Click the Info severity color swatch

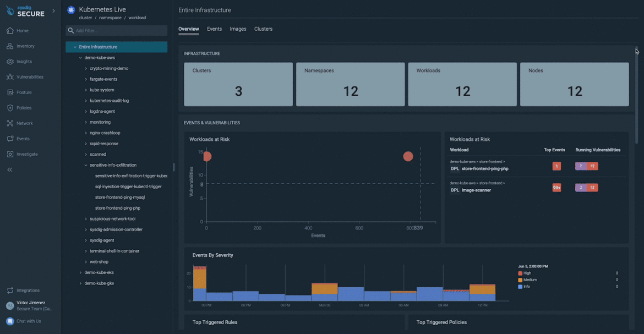pyautogui.click(x=519, y=287)
